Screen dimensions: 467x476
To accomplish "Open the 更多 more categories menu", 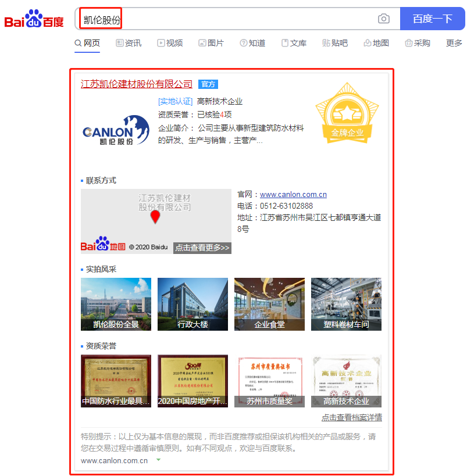I will pyautogui.click(x=454, y=43).
